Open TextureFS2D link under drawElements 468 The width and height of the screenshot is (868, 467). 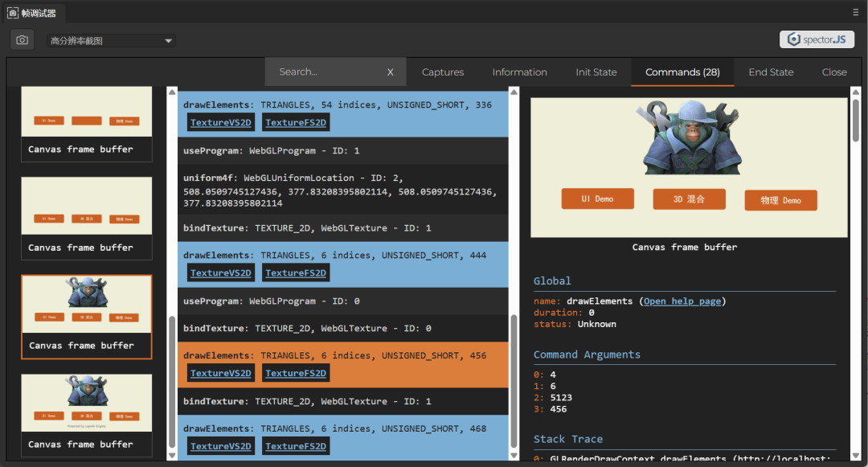pyautogui.click(x=296, y=446)
